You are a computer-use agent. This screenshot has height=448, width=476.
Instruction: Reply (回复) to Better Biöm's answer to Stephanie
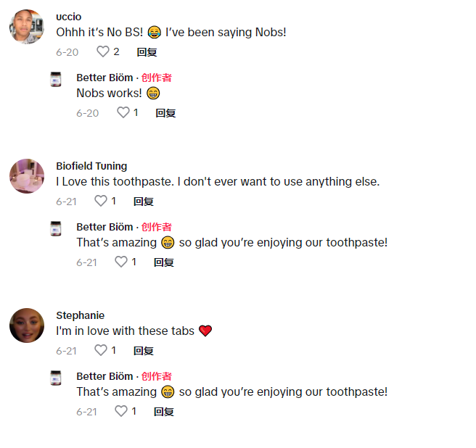click(x=164, y=412)
